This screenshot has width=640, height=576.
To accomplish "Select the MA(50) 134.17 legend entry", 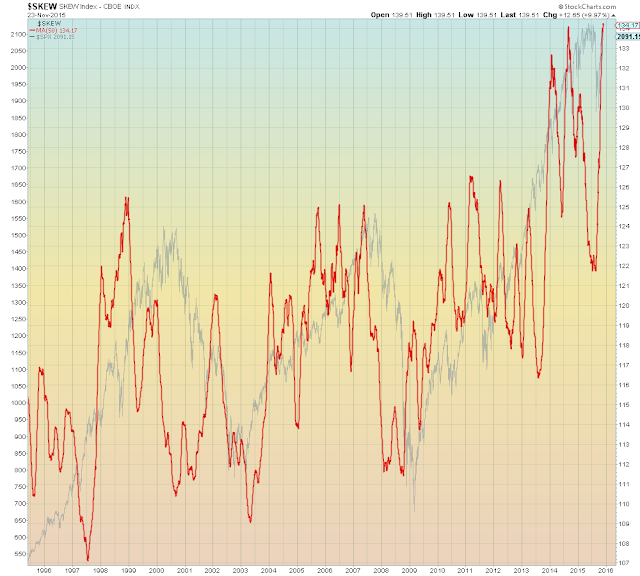I will (x=53, y=30).
